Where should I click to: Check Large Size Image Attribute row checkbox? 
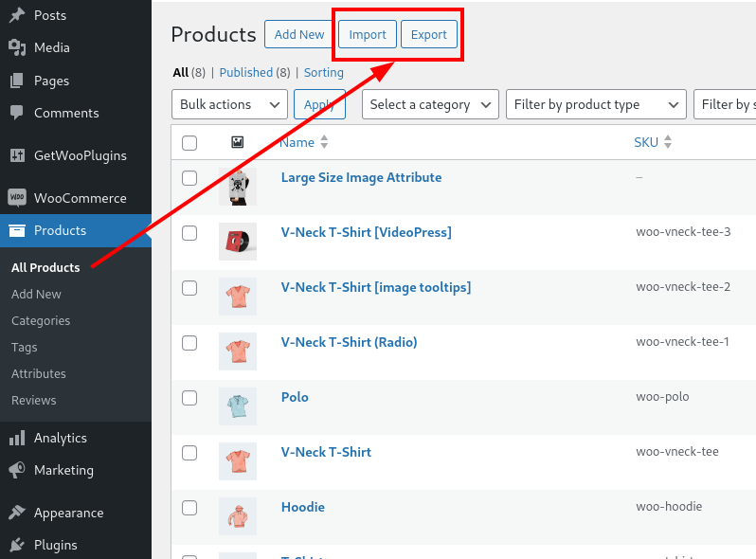click(189, 178)
